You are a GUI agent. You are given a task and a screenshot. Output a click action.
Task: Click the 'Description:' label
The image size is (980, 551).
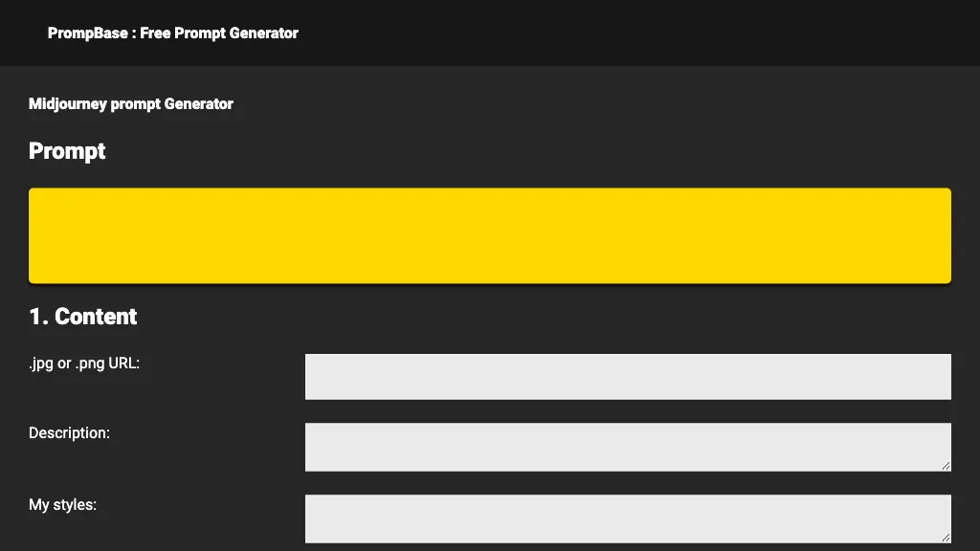click(70, 433)
